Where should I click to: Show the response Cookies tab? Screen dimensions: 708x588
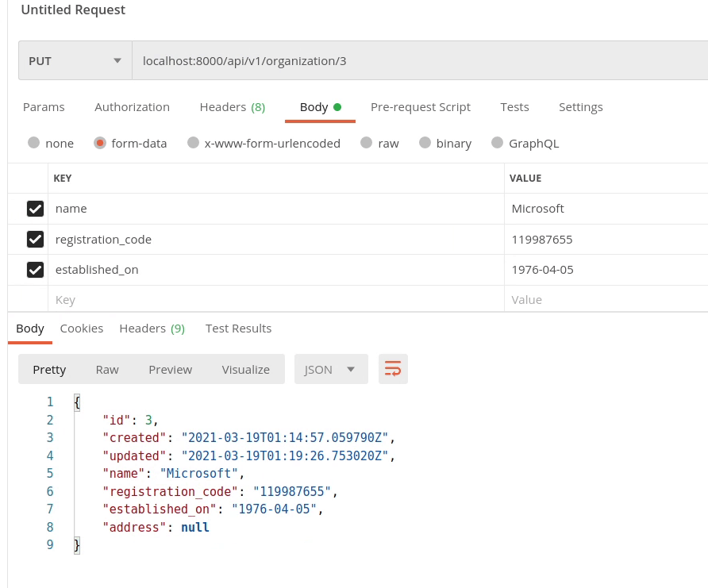coord(82,329)
